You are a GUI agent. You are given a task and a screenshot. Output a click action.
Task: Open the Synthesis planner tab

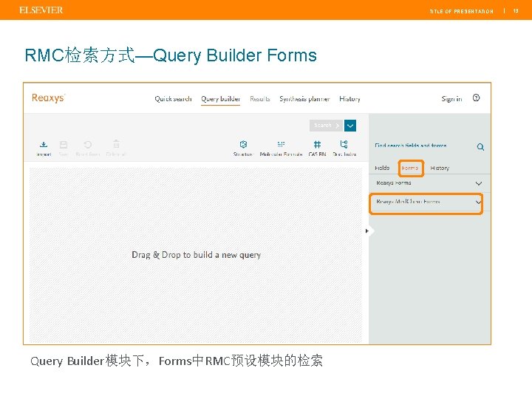tap(304, 99)
